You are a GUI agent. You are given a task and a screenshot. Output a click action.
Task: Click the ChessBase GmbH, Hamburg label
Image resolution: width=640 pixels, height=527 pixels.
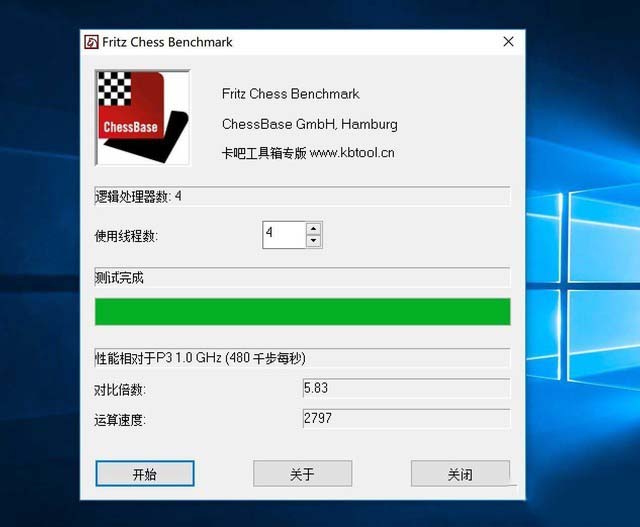pos(309,124)
